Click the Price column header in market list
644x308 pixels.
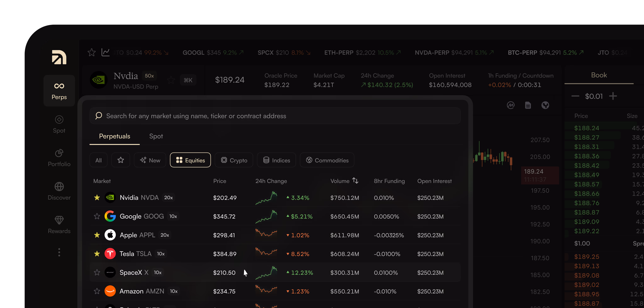coord(219,181)
